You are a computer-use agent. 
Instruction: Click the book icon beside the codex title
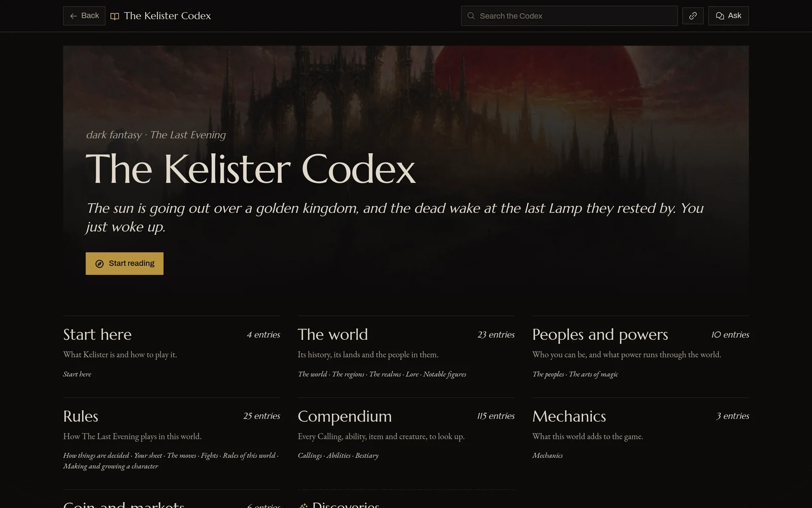(x=115, y=16)
